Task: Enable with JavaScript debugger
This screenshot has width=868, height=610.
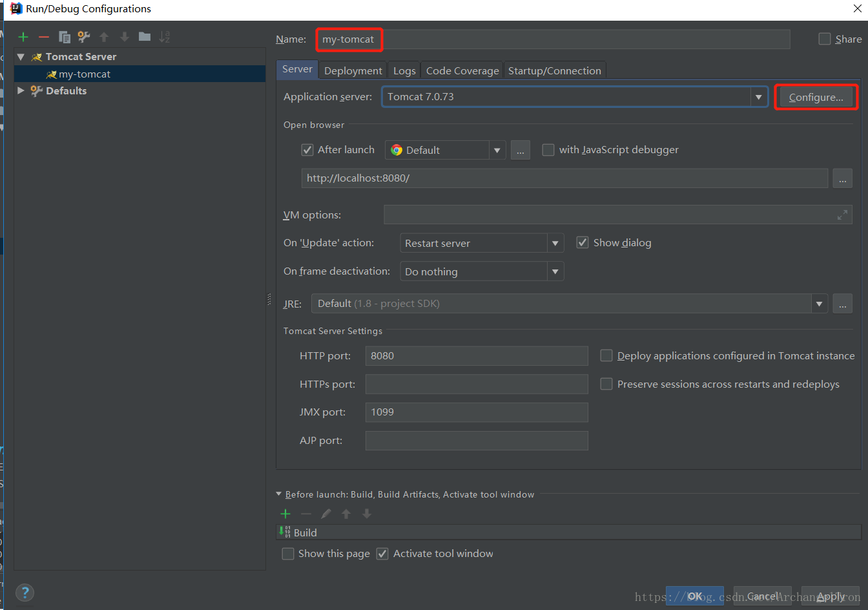Action: 548,150
